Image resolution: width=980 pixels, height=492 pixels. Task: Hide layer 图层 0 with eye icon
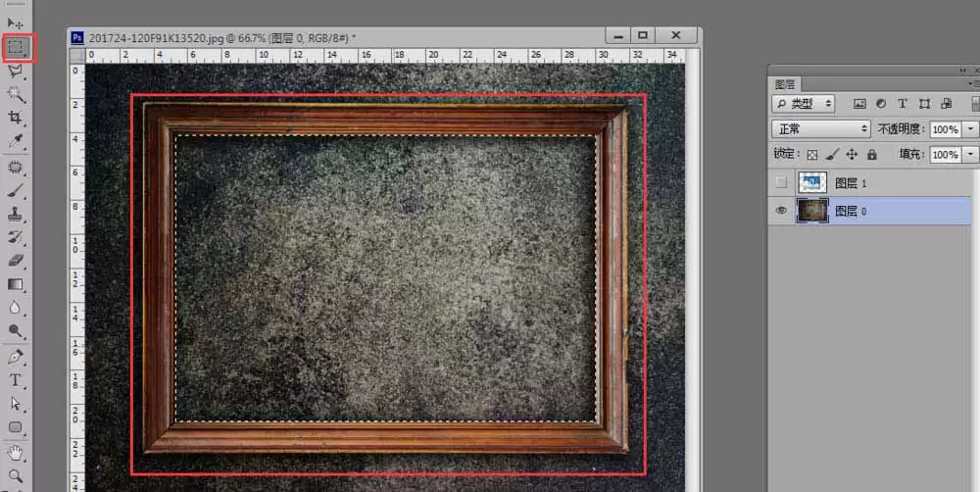point(781,211)
